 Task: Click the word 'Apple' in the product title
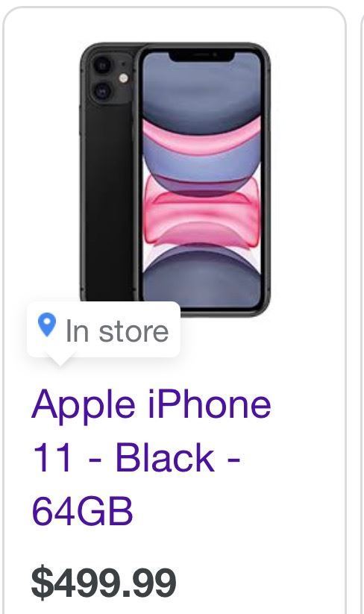pos(84,405)
